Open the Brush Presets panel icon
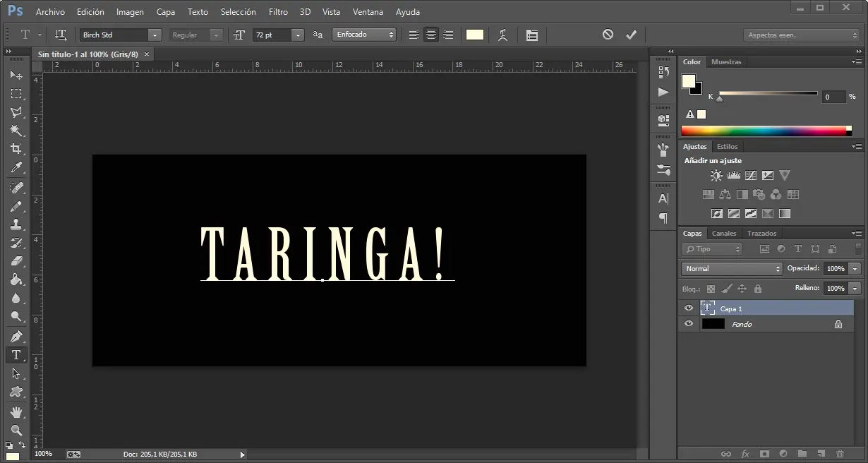 tap(663, 169)
